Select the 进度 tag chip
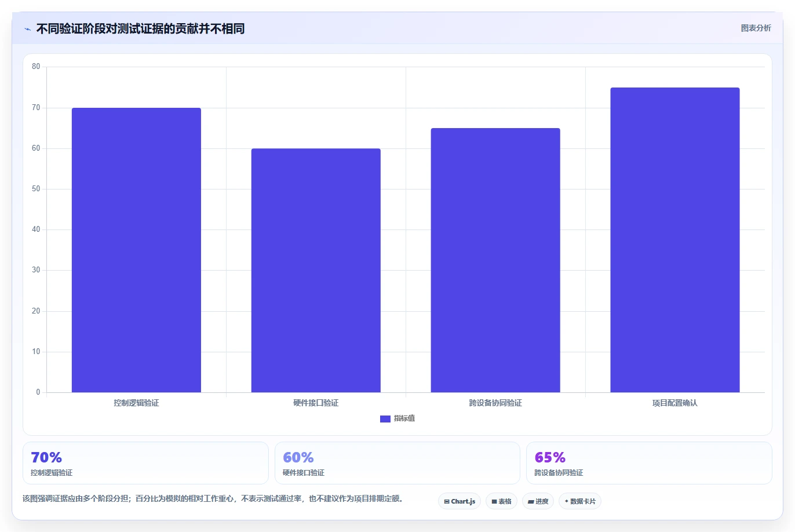 538,501
